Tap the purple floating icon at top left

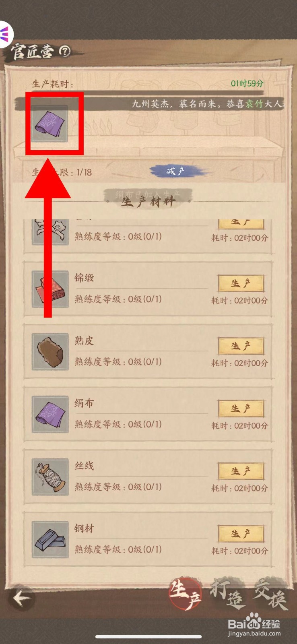pyautogui.click(x=5, y=34)
